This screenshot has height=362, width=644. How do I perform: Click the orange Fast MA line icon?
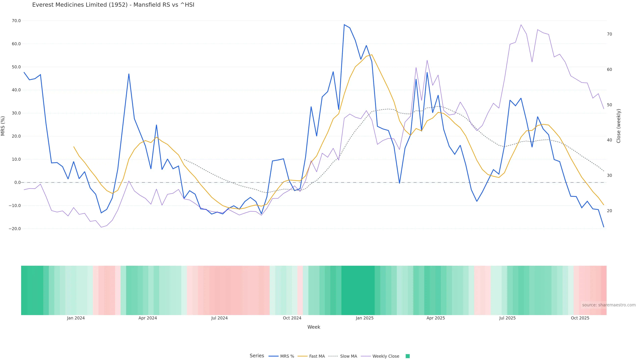click(x=303, y=356)
